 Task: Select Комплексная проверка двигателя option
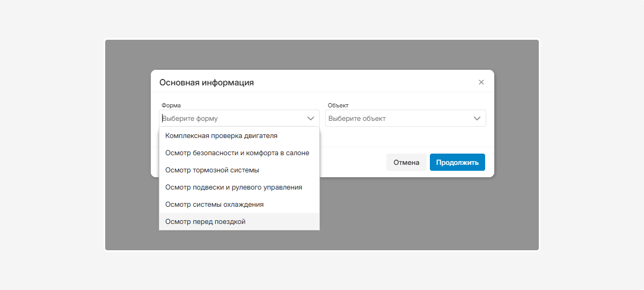coord(221,136)
